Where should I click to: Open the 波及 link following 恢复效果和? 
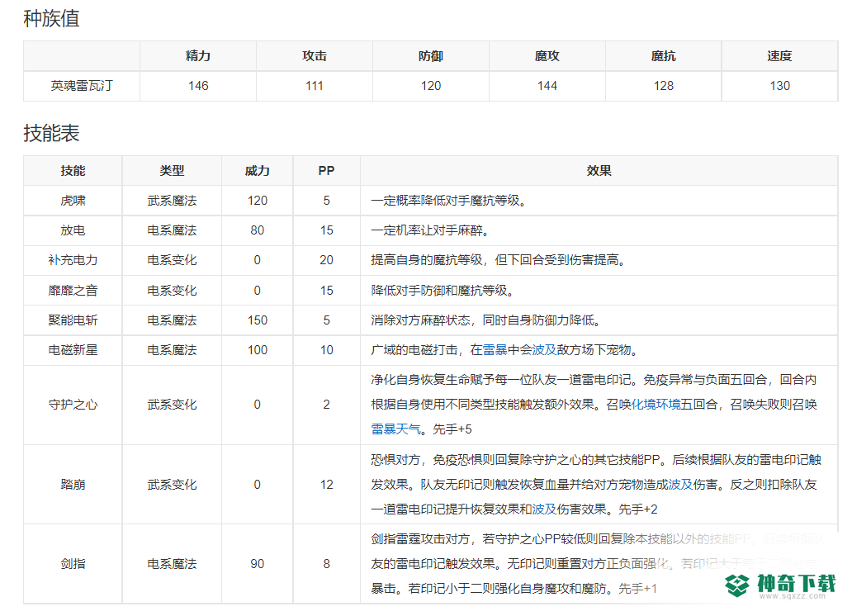click(544, 509)
